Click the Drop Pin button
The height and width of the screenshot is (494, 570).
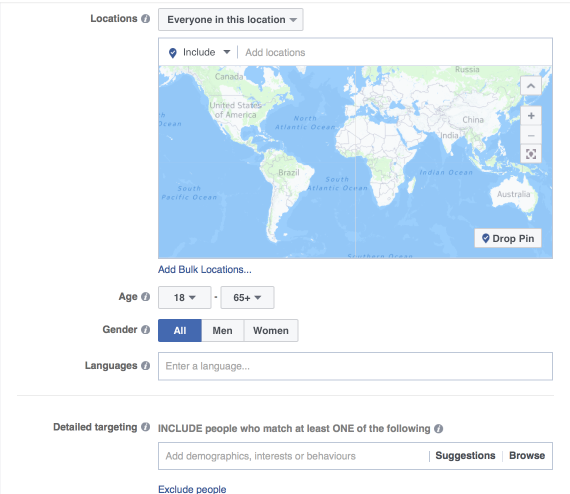508,238
